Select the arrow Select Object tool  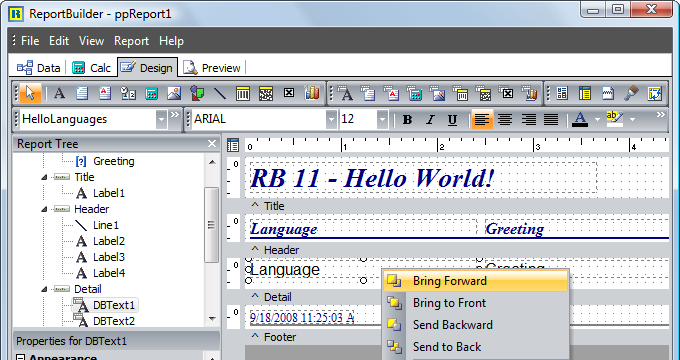coord(30,93)
